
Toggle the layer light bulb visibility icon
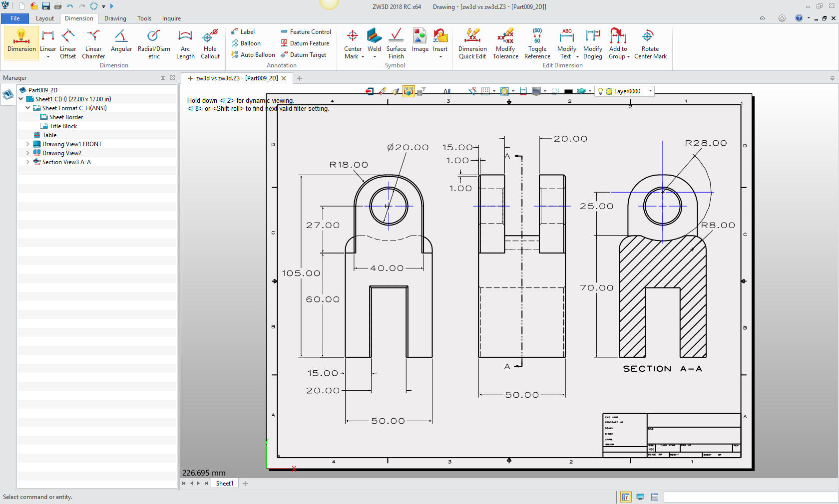coord(600,91)
